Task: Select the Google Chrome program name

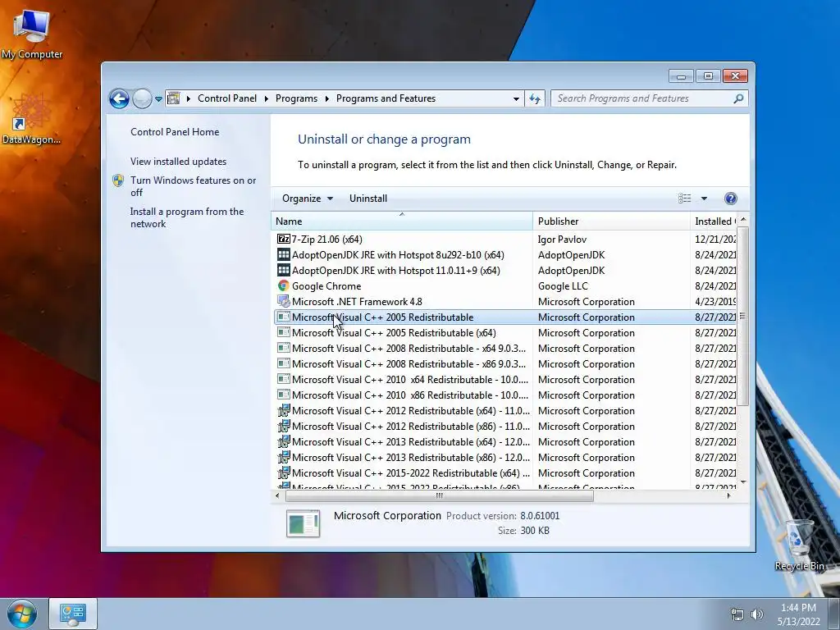Action: (326, 286)
